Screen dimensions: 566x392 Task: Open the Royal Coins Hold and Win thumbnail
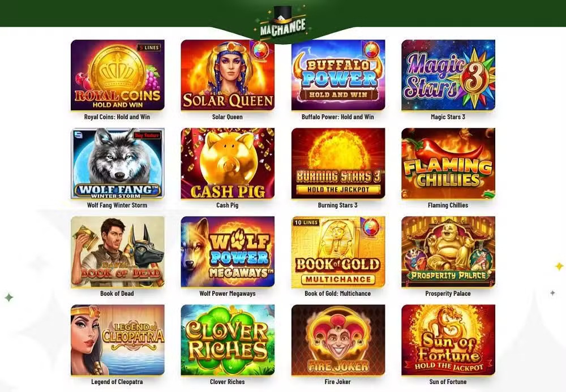[x=118, y=75]
